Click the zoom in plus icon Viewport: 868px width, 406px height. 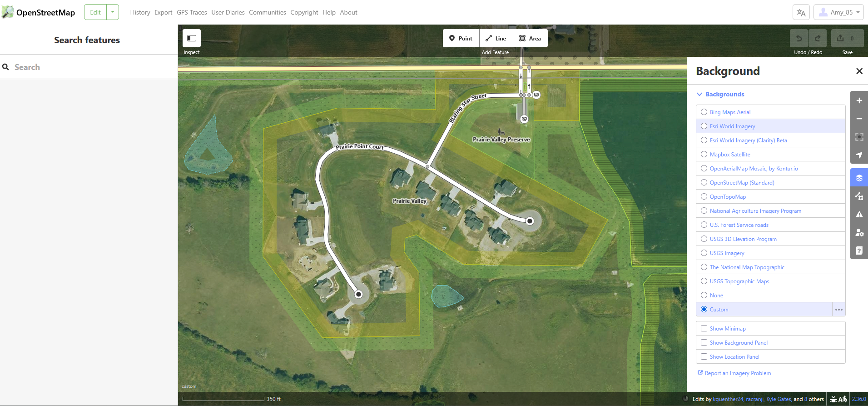pos(859,100)
